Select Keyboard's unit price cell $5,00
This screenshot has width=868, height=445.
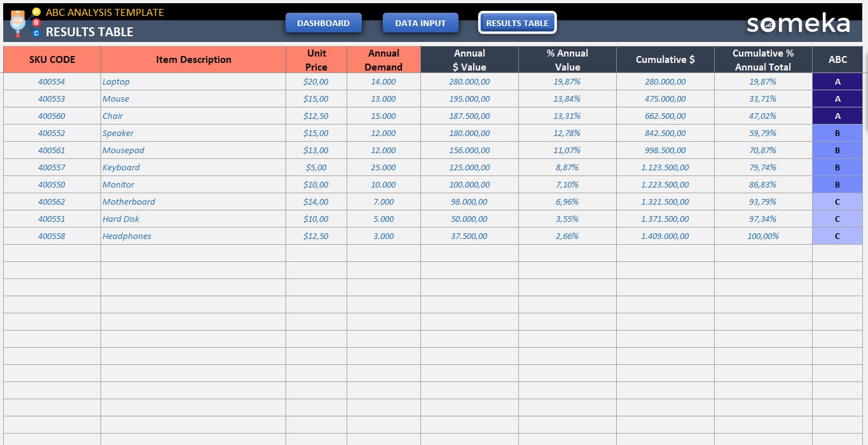point(316,167)
